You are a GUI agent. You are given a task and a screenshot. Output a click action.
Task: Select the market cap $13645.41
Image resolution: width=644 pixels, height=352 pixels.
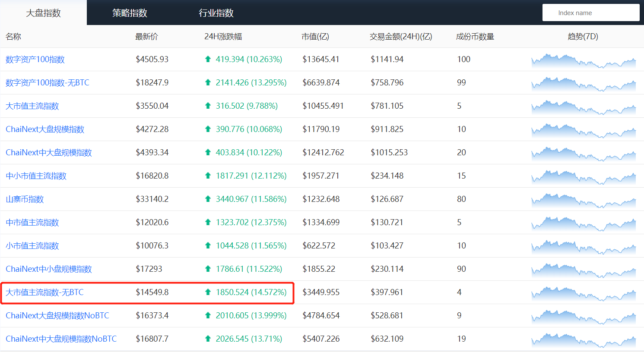pos(321,59)
